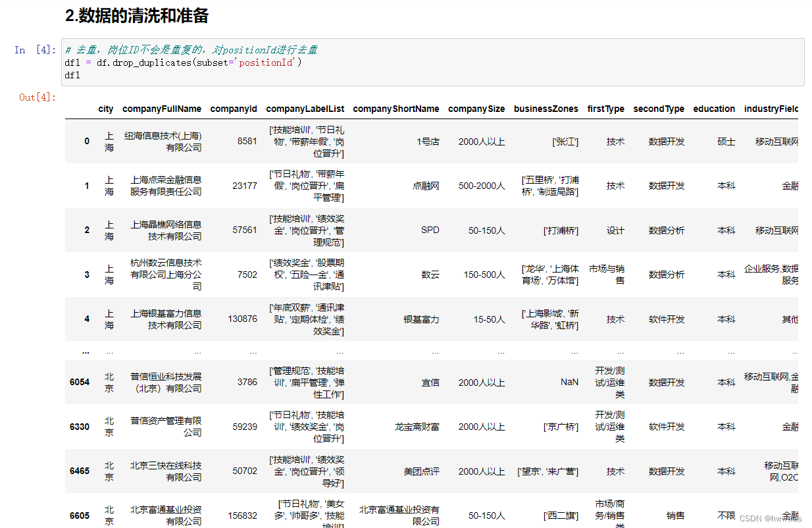Click full name cell 上海点荣金融信息服务有限责任公司
812x528 pixels.
[x=166, y=186]
